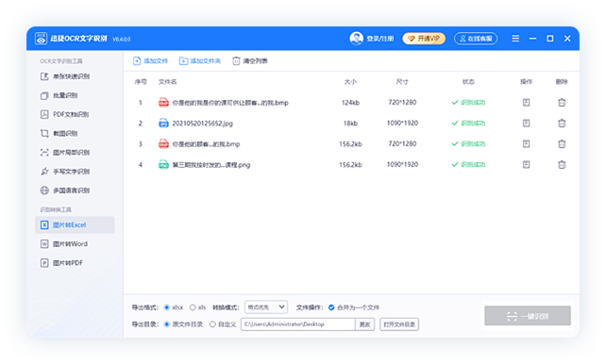Open the hamburger menu in the title bar
This screenshot has height=364, width=606.
click(515, 39)
